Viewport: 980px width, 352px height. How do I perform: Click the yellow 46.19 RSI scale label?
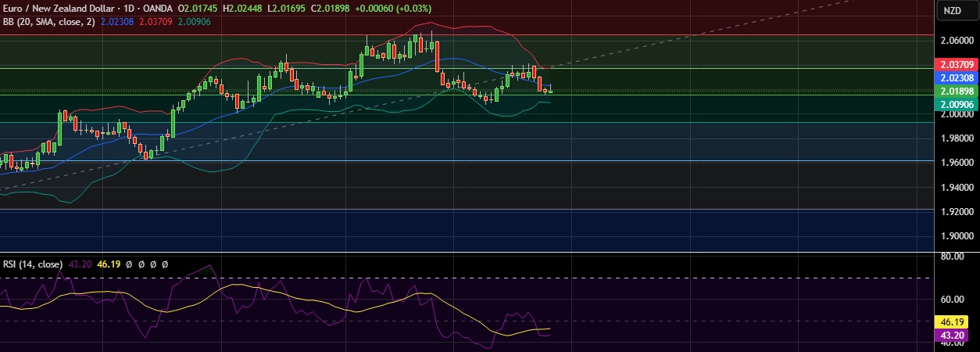pos(956,321)
